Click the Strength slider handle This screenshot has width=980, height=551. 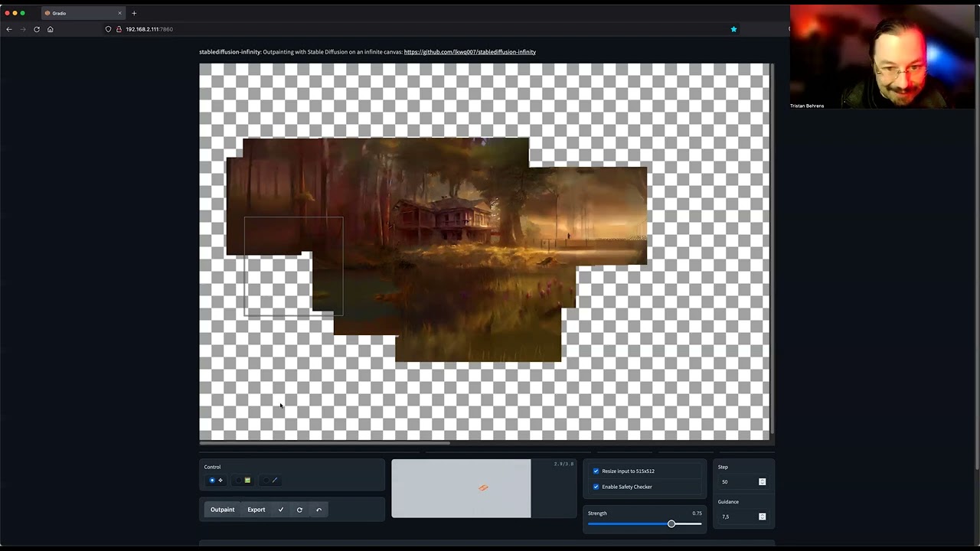tap(671, 524)
